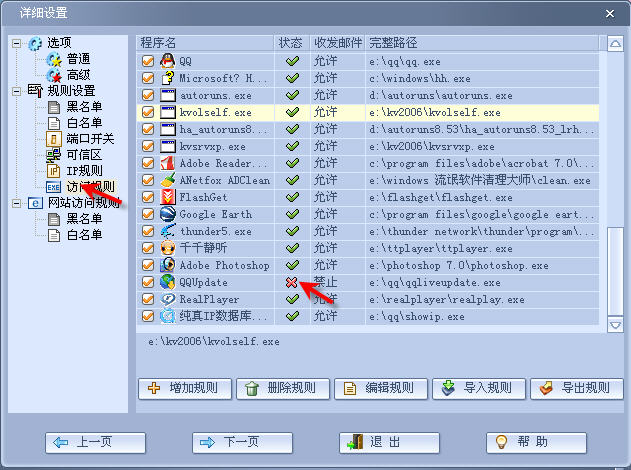
Task: Click the 千千静听 player icon
Action: tap(167, 248)
